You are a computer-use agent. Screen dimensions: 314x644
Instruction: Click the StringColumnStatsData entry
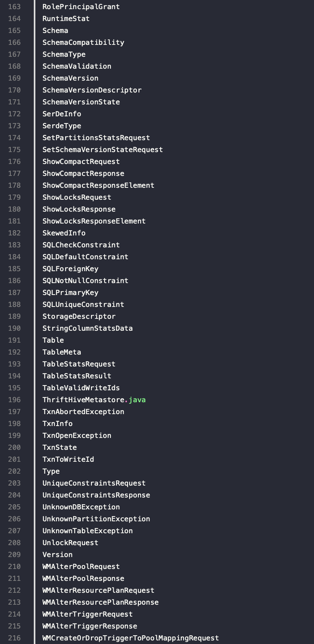coord(87,328)
